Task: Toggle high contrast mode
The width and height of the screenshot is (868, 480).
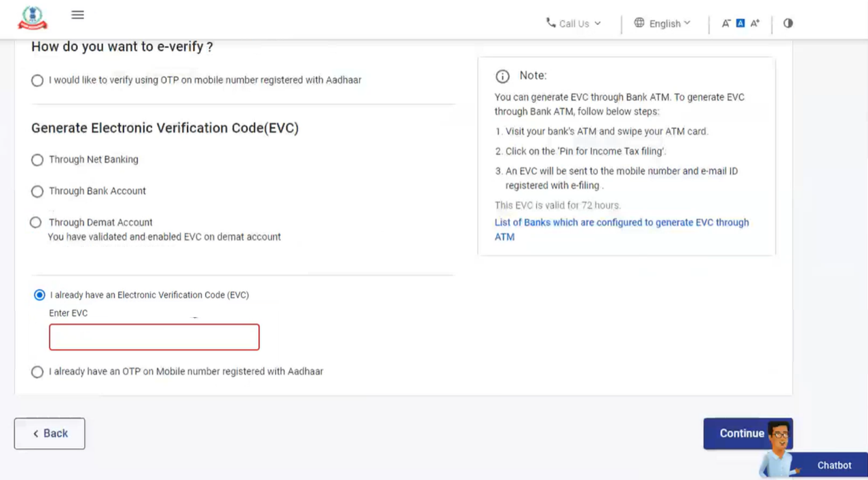Action: click(788, 23)
